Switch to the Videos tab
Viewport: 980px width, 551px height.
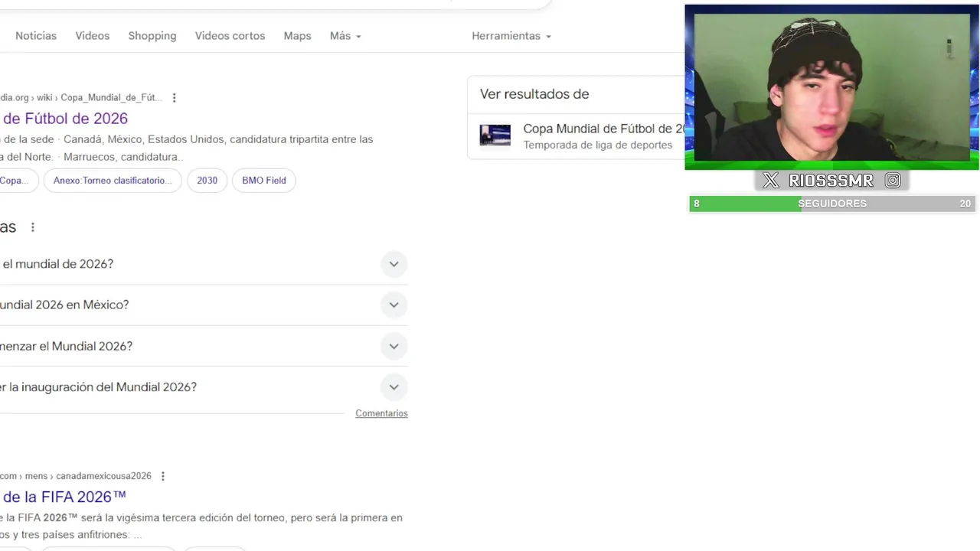[x=92, y=36]
